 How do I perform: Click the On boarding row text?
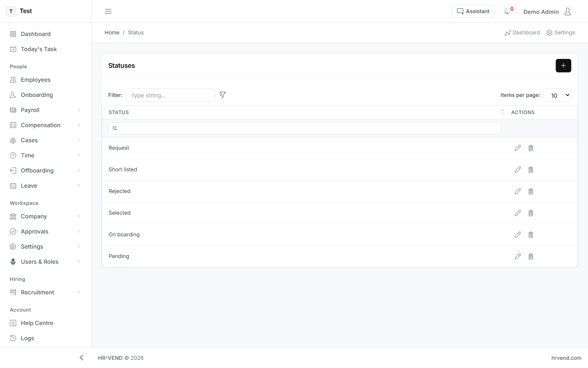124,235
